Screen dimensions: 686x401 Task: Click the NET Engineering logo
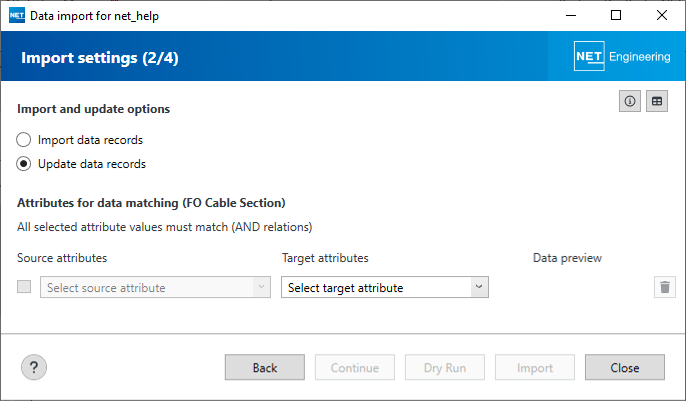point(622,57)
